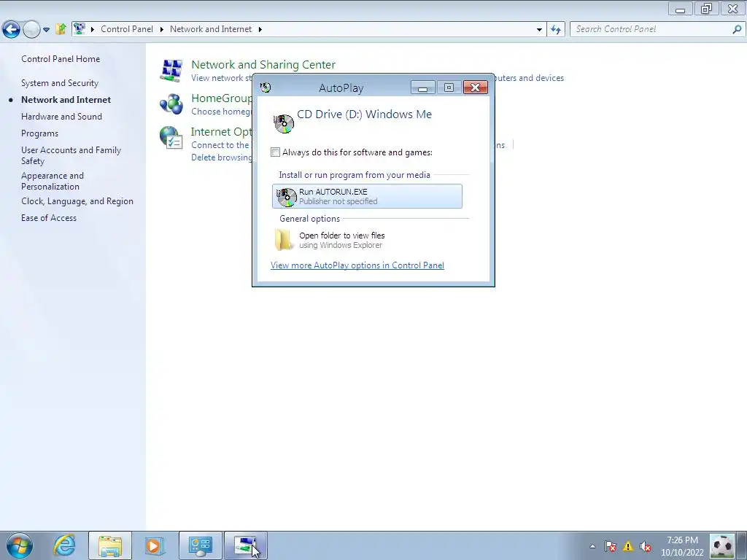Screen dimensions: 747x560
Task: Open Windows Media Player from taskbar
Action: tap(155, 545)
